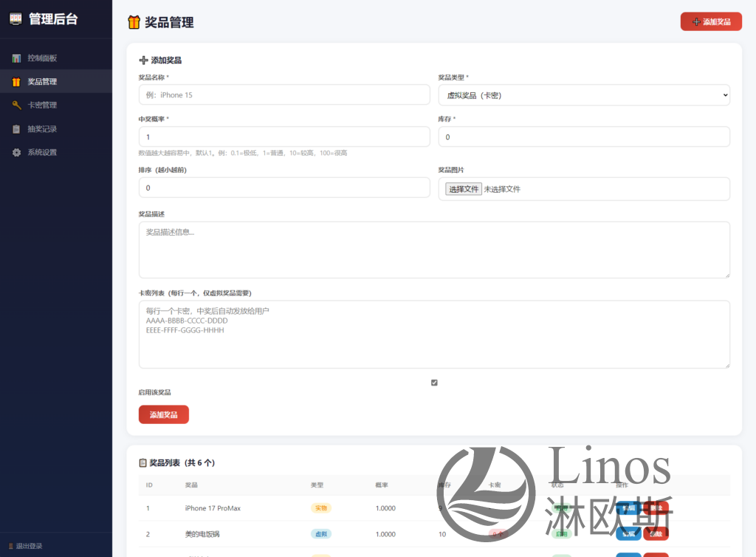This screenshot has width=756, height=557.
Task: Click the 奖品描述 textarea
Action: coord(434,250)
